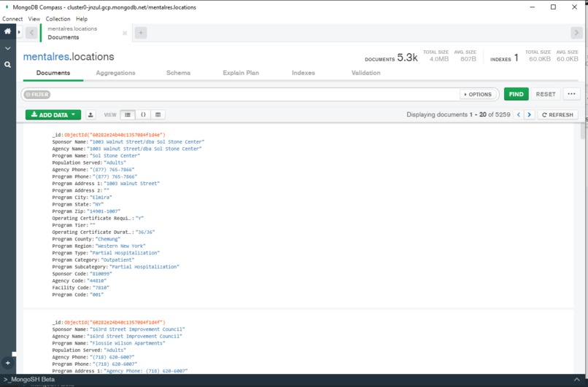Open the View menu

[x=34, y=19]
